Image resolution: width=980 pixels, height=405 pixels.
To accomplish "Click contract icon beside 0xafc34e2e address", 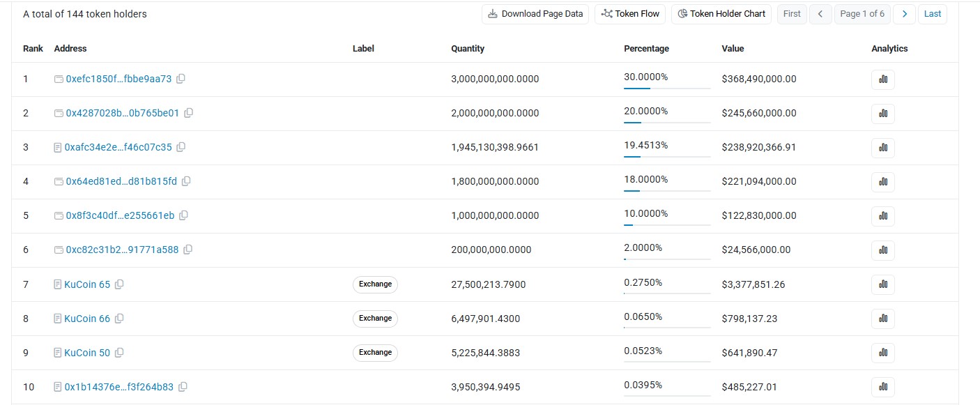I will point(58,147).
